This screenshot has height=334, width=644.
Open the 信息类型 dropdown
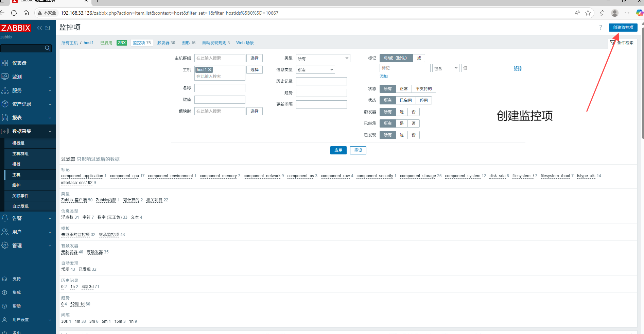pos(315,70)
